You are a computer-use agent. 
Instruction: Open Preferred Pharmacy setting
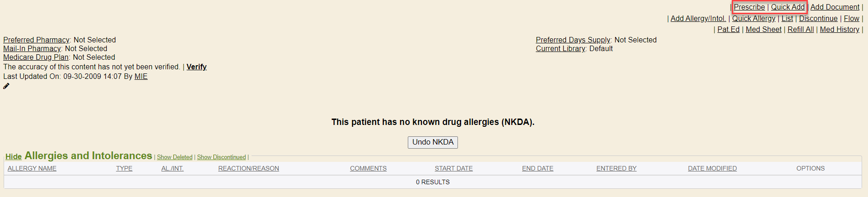pyautogui.click(x=36, y=40)
